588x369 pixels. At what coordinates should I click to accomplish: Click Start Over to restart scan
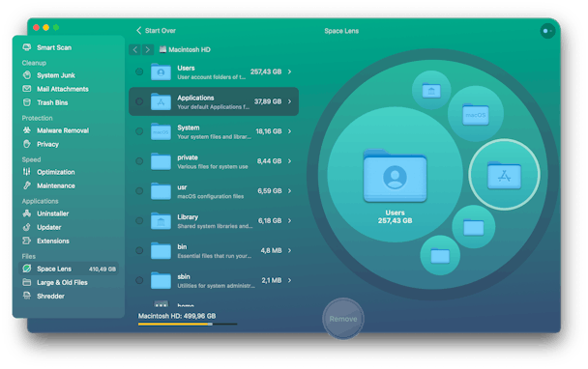click(x=156, y=30)
